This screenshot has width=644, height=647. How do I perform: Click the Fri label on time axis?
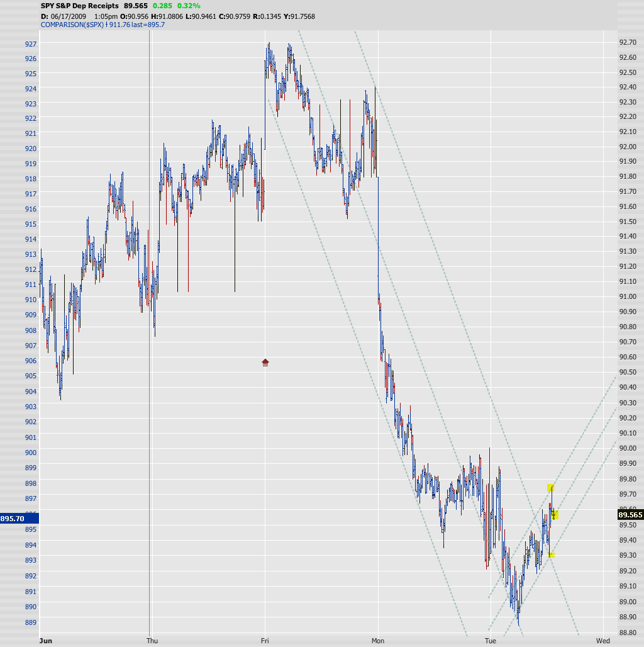(265, 641)
